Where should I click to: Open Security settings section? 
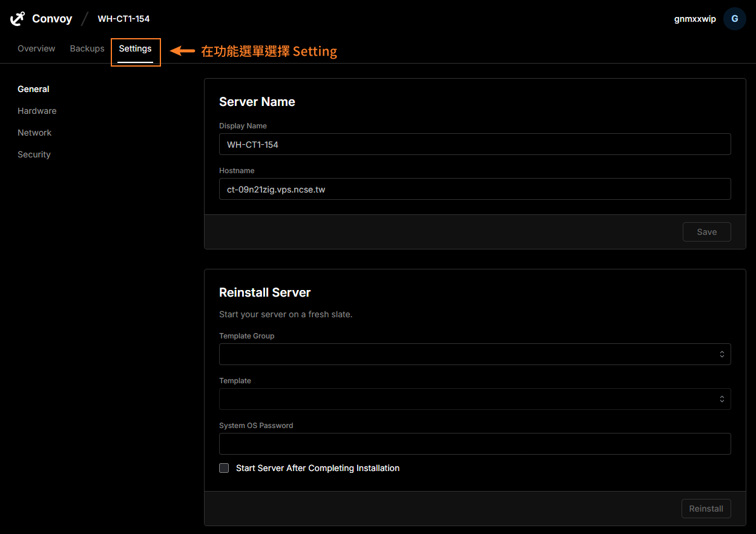34,154
